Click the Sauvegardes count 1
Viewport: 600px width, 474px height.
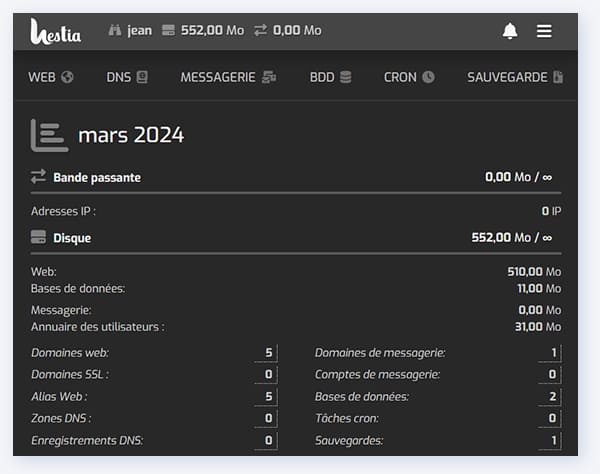[553, 440]
